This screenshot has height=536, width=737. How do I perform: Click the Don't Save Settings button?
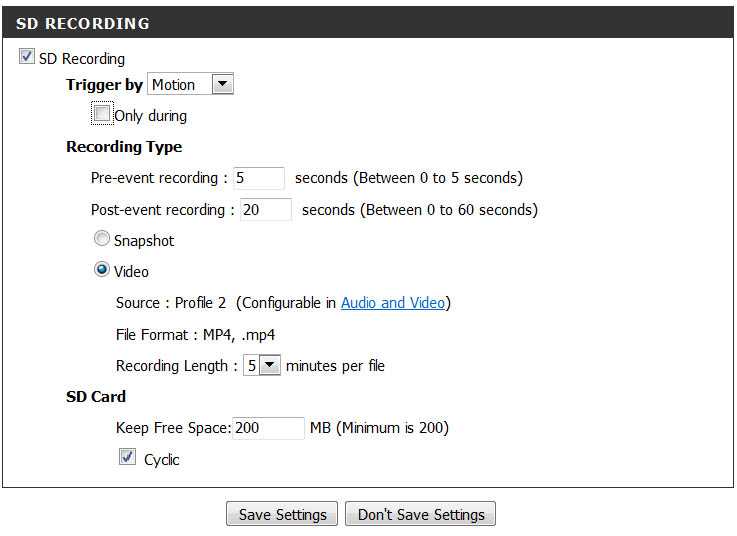click(x=421, y=514)
